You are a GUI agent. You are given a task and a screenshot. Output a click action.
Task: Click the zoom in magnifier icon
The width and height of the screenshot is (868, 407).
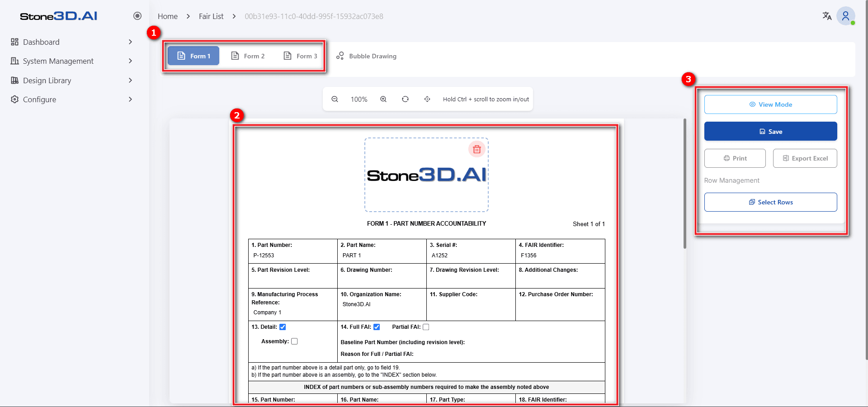click(x=383, y=99)
